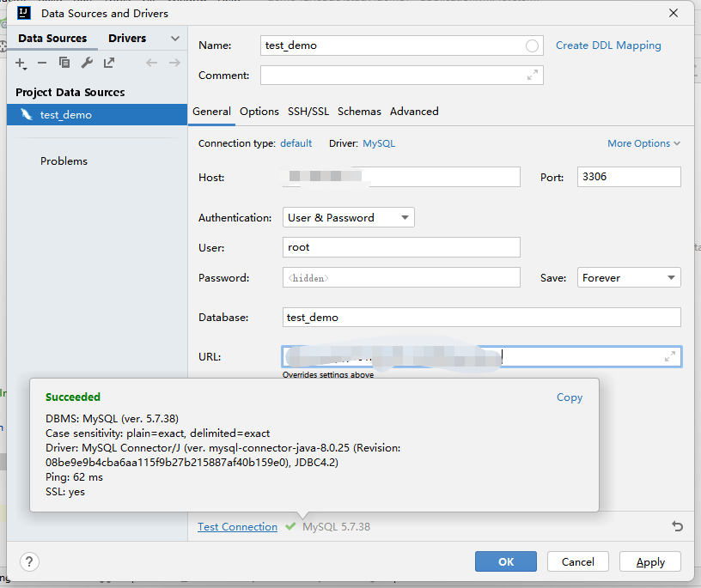Click into the URL input field
The width and height of the screenshot is (701, 588).
click(481, 356)
